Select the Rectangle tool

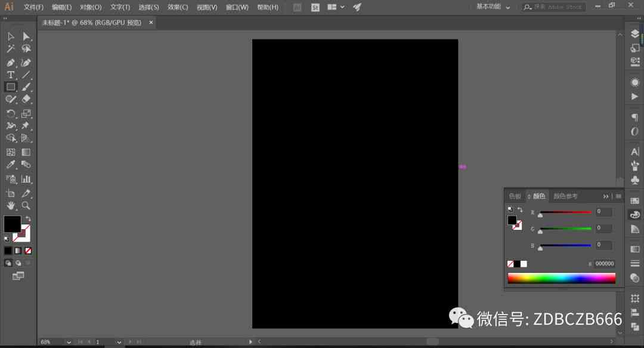(11, 87)
